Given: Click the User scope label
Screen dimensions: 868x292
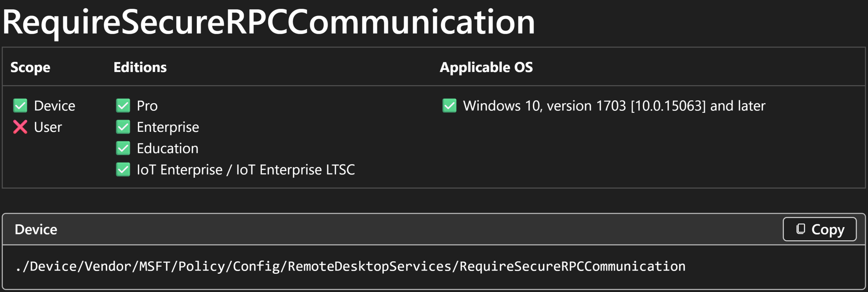Looking at the screenshot, I should (x=48, y=127).
